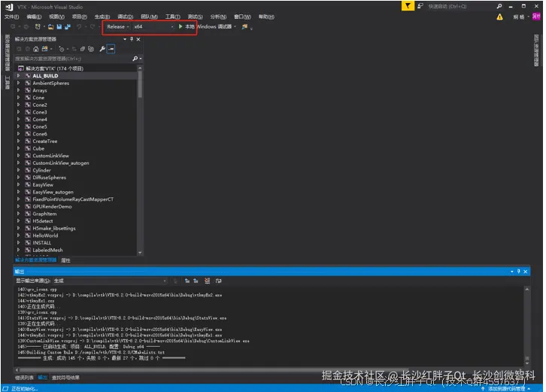Open the 窗口(W) menu

click(x=242, y=17)
